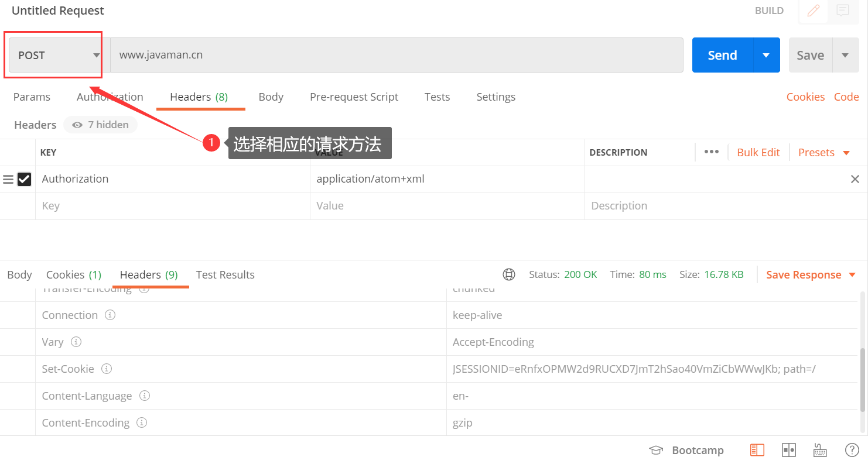Uncheck the Authorization header checkbox
Screen dimensions: 868x457
[24, 179]
